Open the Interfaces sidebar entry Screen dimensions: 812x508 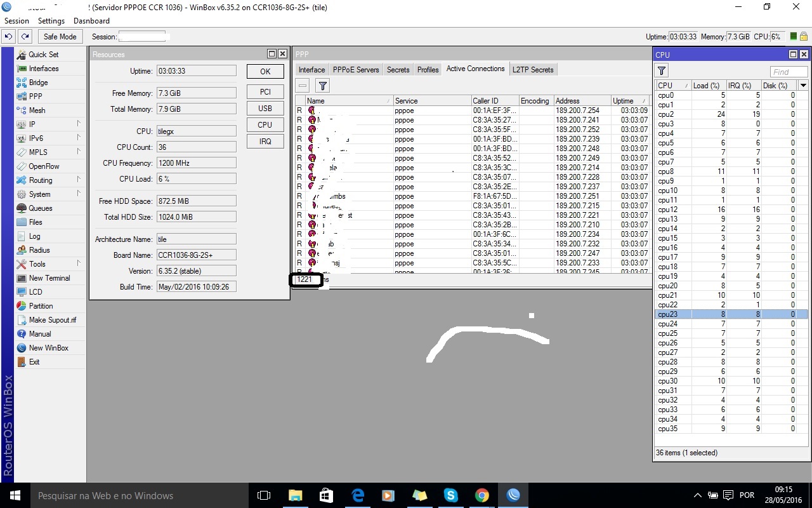[x=43, y=69]
